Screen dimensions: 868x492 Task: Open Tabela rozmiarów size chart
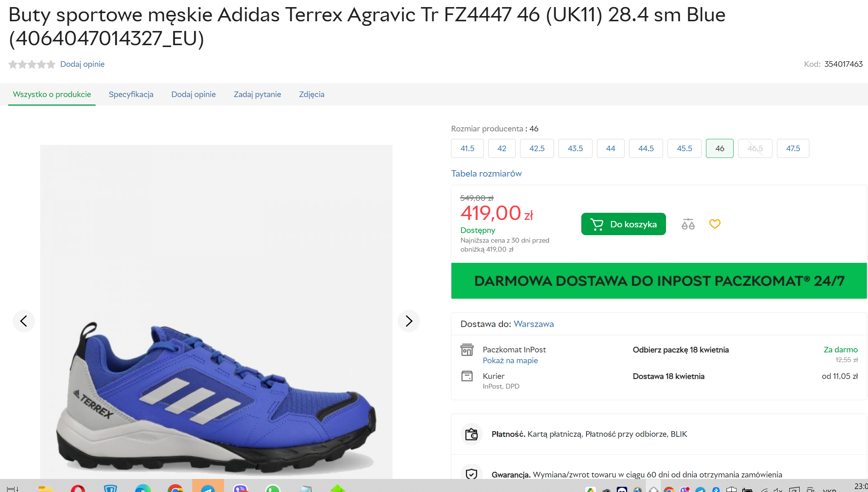[x=486, y=174]
